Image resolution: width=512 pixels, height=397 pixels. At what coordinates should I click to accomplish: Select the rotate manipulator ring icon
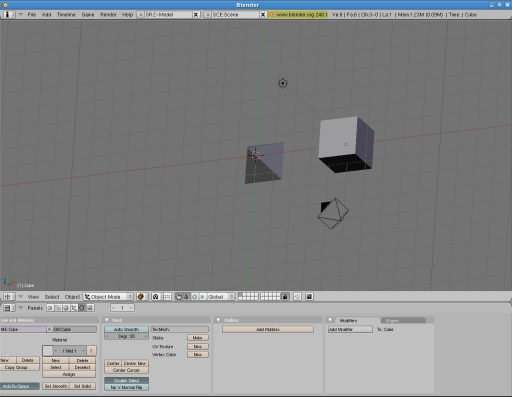click(194, 296)
